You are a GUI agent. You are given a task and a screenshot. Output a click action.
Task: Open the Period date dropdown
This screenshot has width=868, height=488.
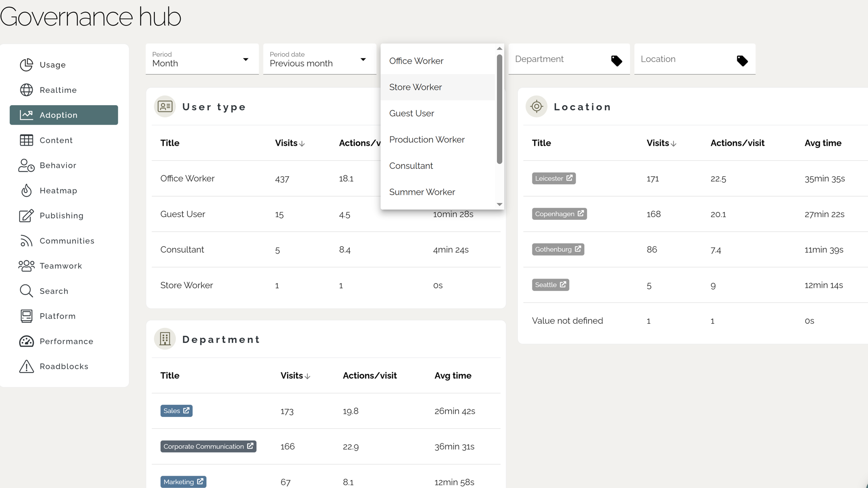tap(320, 59)
